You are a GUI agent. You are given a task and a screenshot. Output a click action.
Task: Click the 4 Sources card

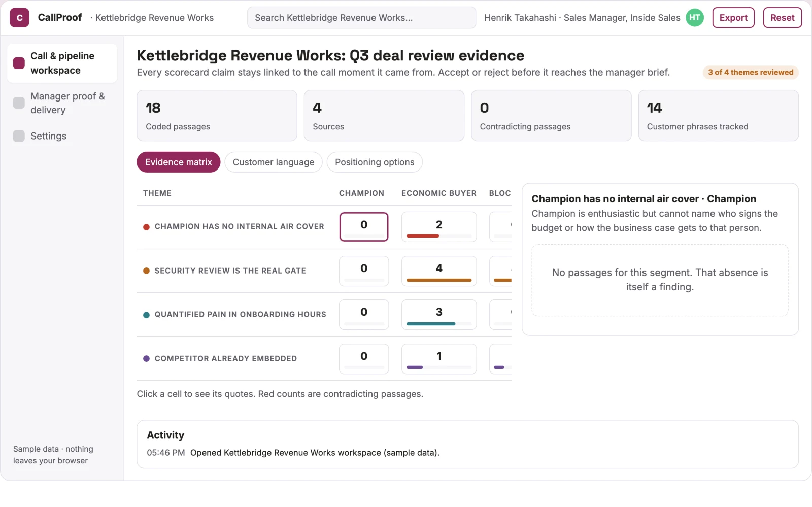(x=384, y=116)
